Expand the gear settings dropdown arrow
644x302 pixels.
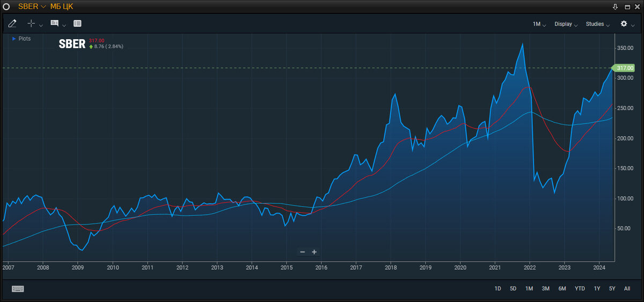coord(634,25)
